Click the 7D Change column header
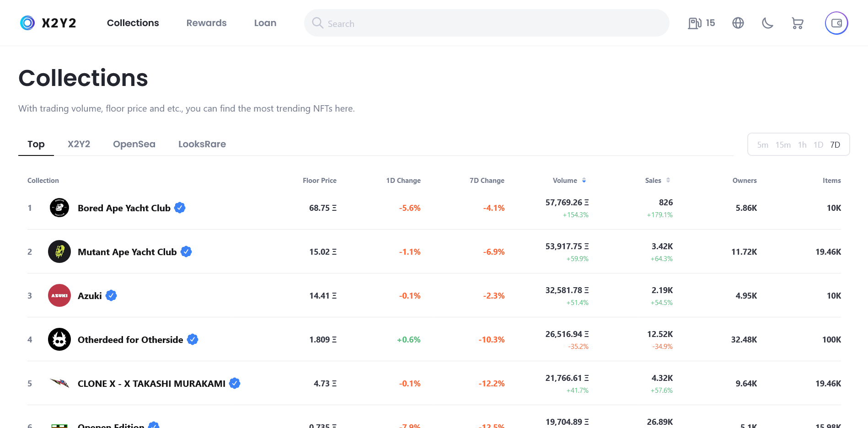The height and width of the screenshot is (428, 868). click(x=487, y=181)
